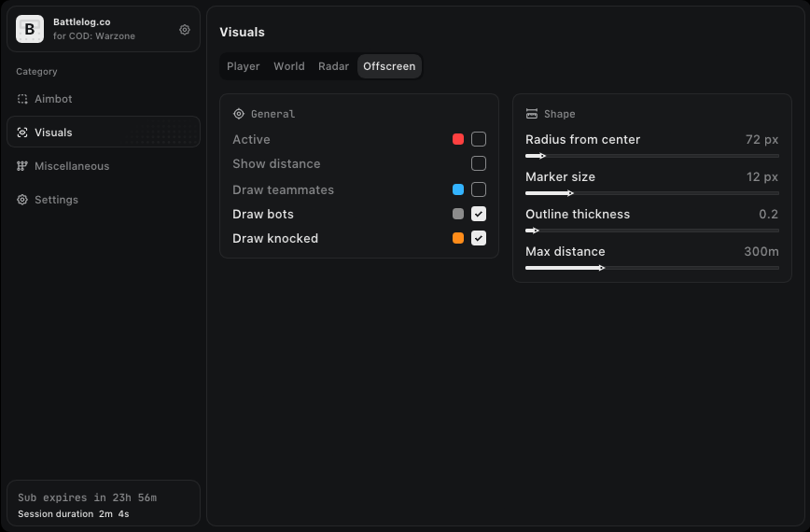Click the 300m max distance value
The width and height of the screenshot is (810, 532).
pos(761,252)
